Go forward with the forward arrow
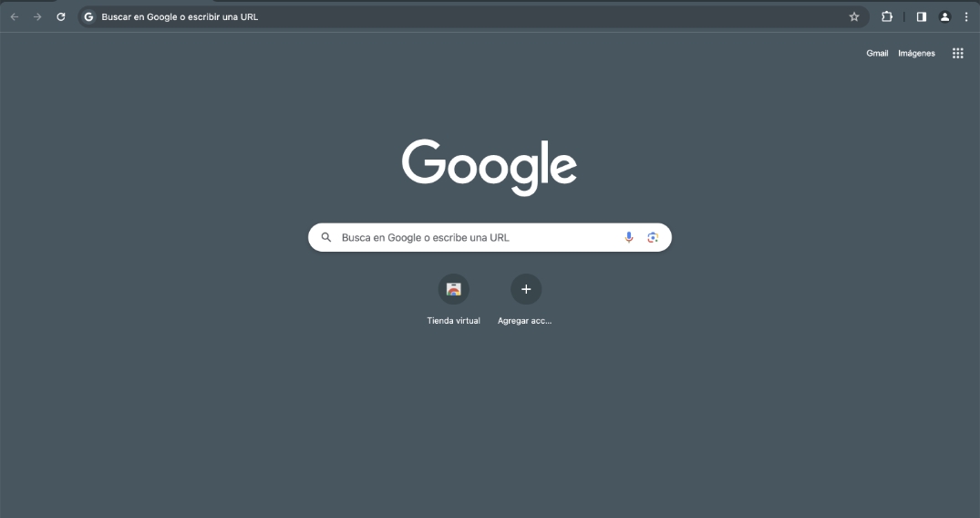 tap(37, 17)
